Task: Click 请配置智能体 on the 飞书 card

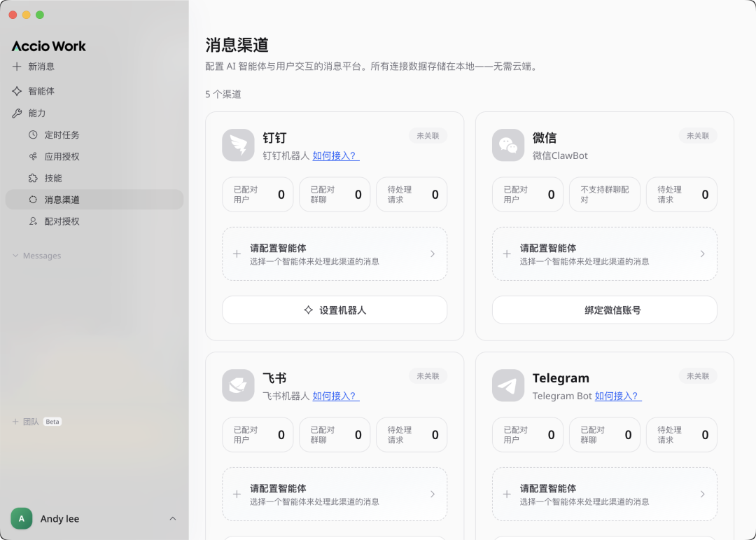Action: (x=334, y=494)
